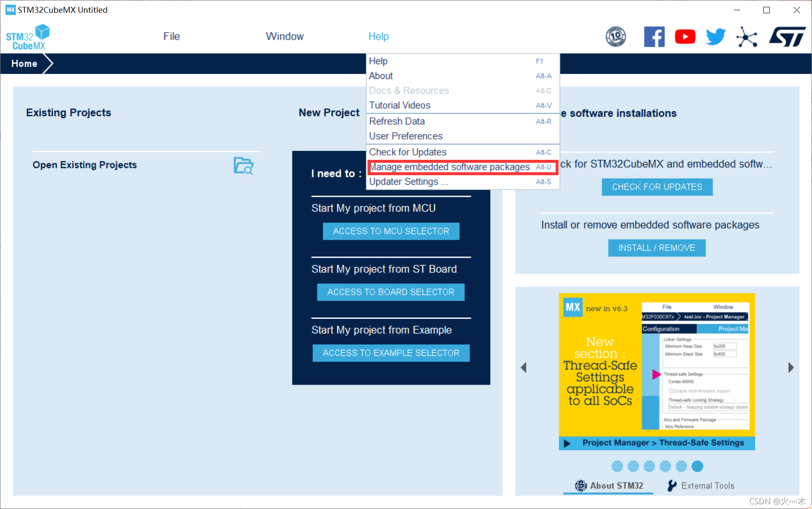Open the Window menu

[285, 36]
